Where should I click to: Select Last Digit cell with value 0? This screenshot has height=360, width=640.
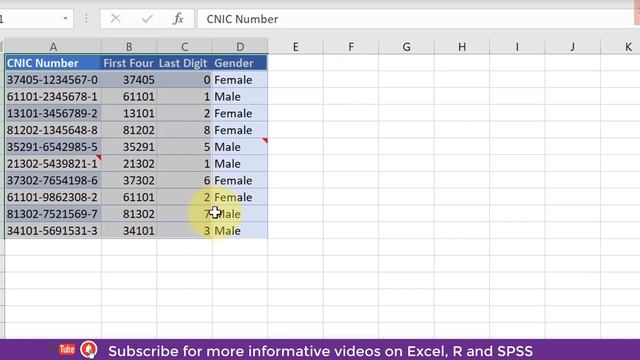pyautogui.click(x=184, y=80)
